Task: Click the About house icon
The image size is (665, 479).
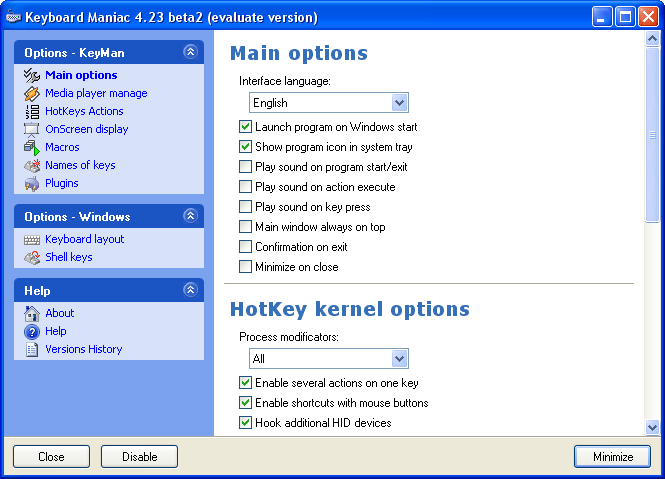Action: pyautogui.click(x=32, y=314)
